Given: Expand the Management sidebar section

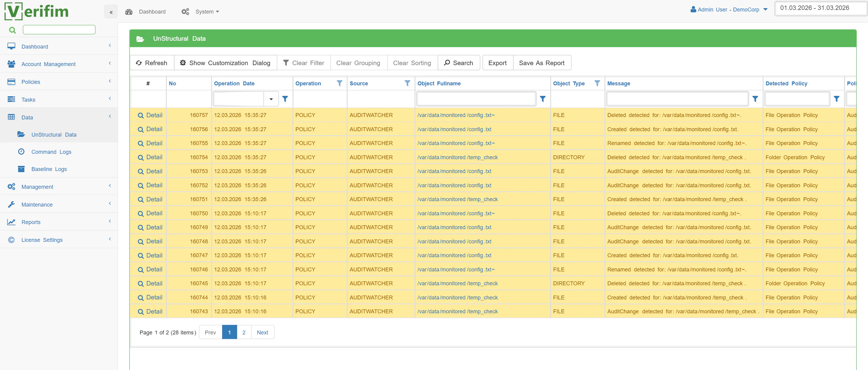Looking at the screenshot, I should point(59,187).
